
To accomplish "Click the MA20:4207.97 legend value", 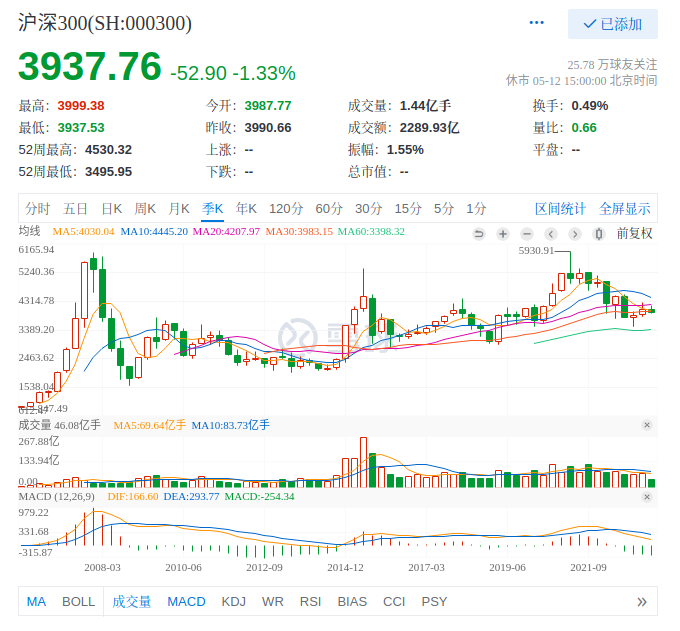I will (226, 232).
